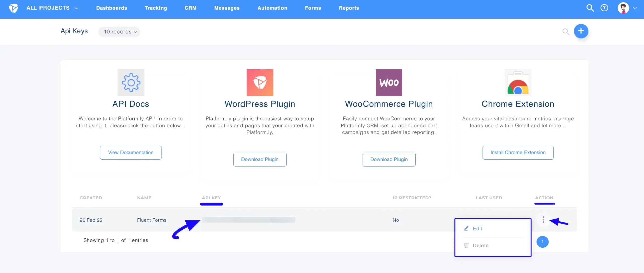The height and width of the screenshot is (273, 644).
Task: Expand the account menu chevron
Action: tap(635, 8)
